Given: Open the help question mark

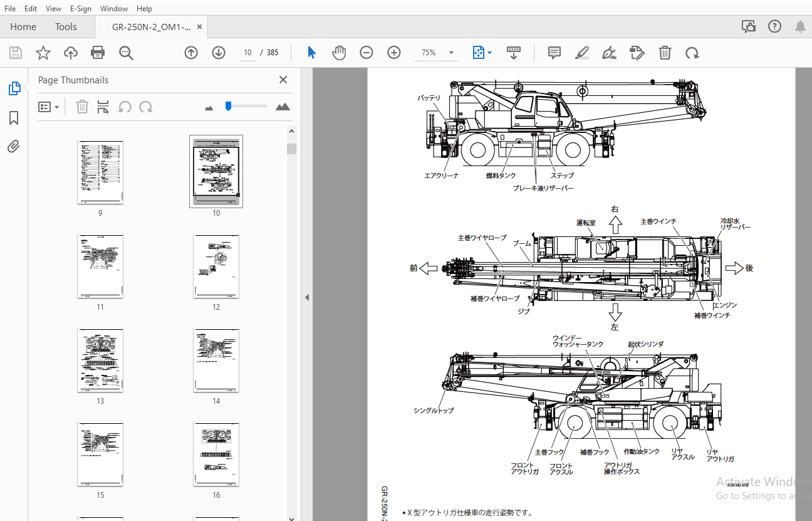Looking at the screenshot, I should point(774,26).
